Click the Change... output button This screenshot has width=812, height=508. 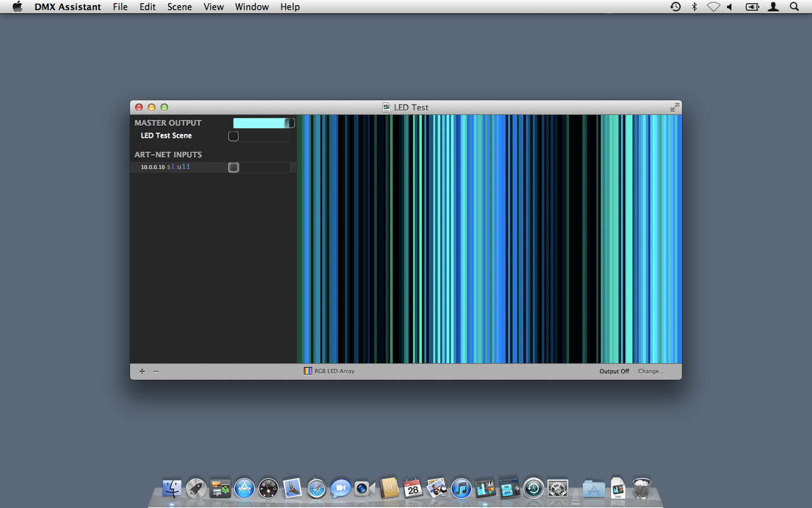pyautogui.click(x=651, y=371)
